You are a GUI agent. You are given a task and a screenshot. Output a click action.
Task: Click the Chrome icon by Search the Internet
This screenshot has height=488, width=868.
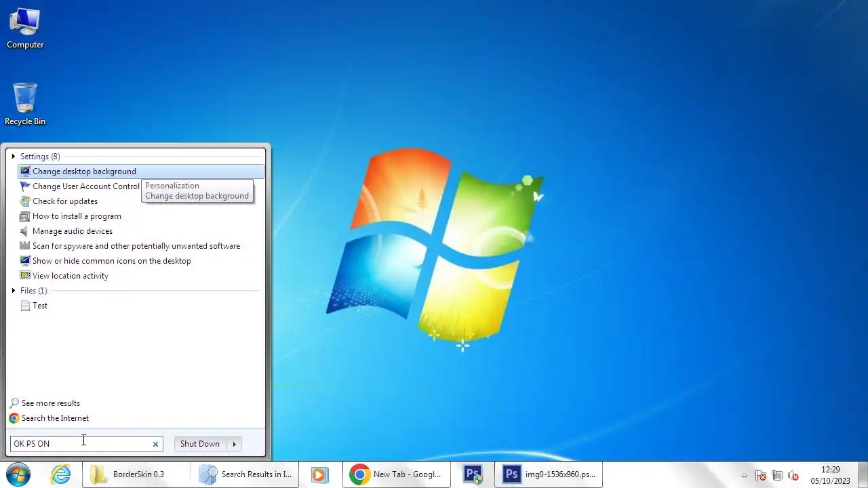click(x=14, y=418)
